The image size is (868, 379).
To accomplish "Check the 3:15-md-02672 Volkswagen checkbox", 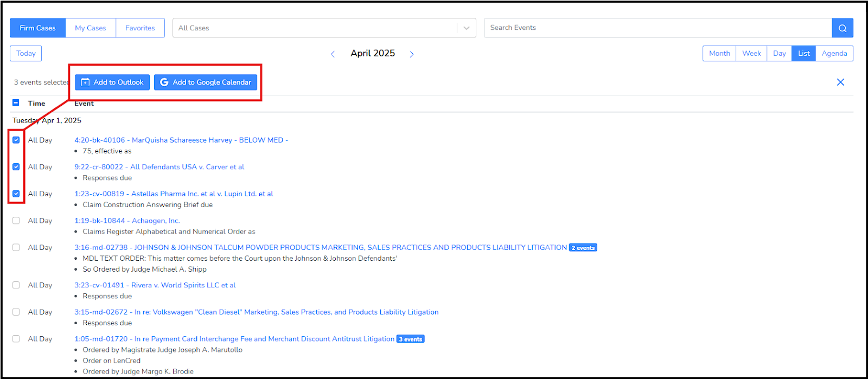I will pyautogui.click(x=16, y=312).
